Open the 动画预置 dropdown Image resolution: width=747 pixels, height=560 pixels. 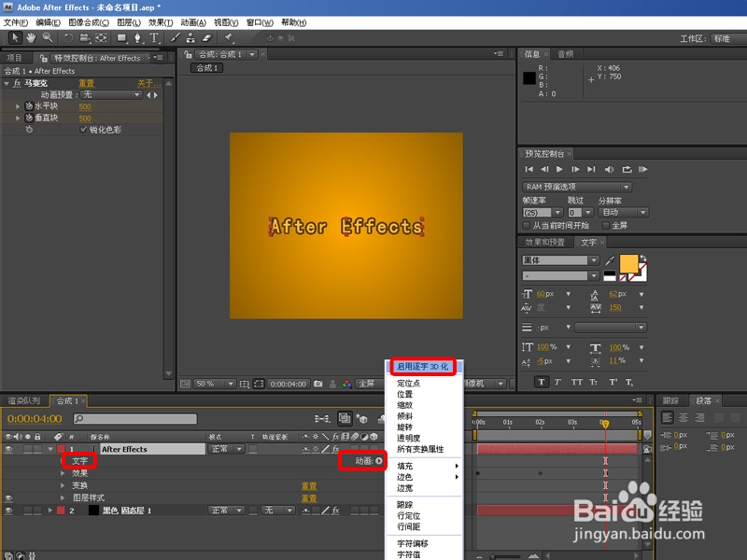[x=111, y=95]
